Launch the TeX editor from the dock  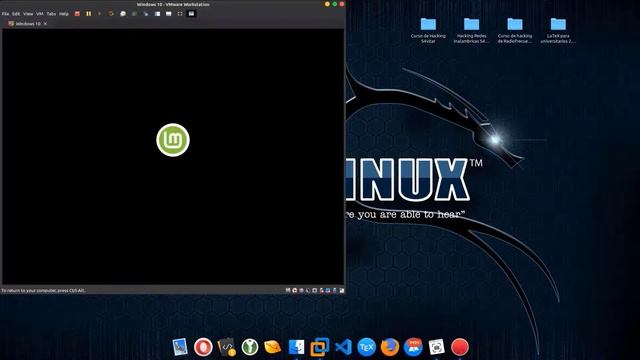[367, 347]
